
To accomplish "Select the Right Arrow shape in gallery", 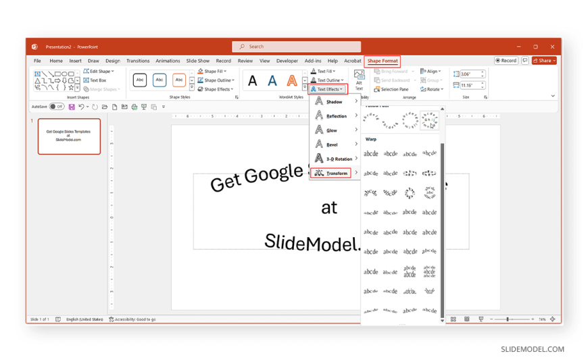I will click(57, 81).
